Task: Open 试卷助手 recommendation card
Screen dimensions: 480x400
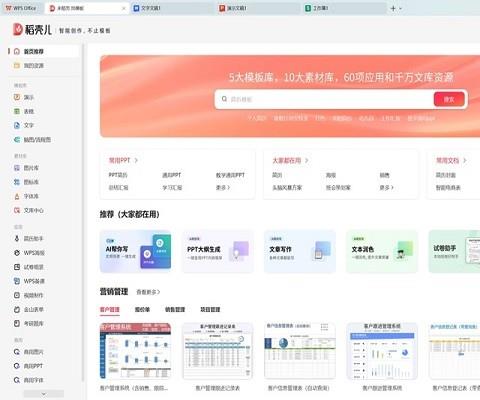Action: pyautogui.click(x=454, y=251)
